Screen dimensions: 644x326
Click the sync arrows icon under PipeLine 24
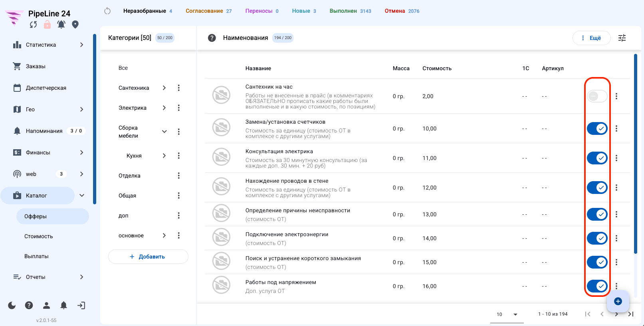[x=33, y=25]
